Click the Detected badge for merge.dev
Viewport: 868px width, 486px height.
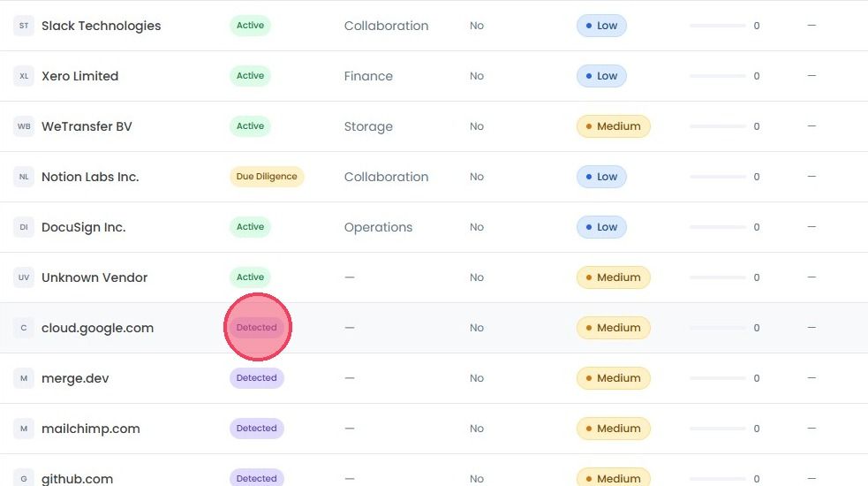tap(256, 378)
